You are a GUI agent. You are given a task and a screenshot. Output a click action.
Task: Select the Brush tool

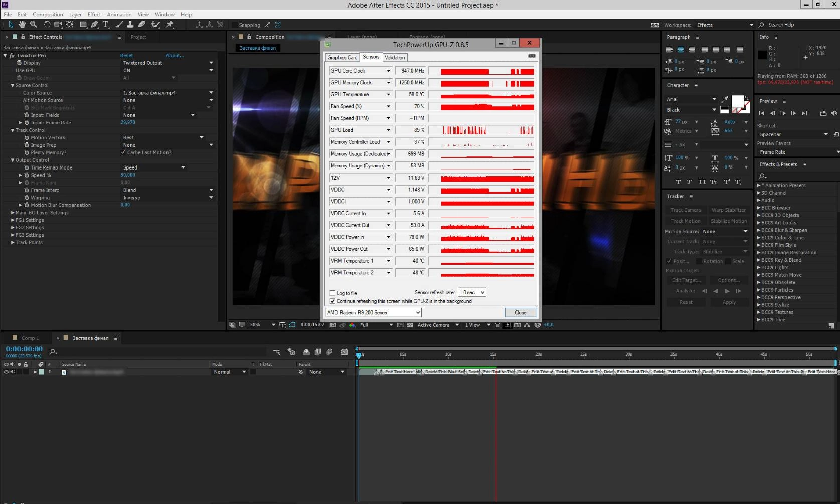click(x=119, y=24)
